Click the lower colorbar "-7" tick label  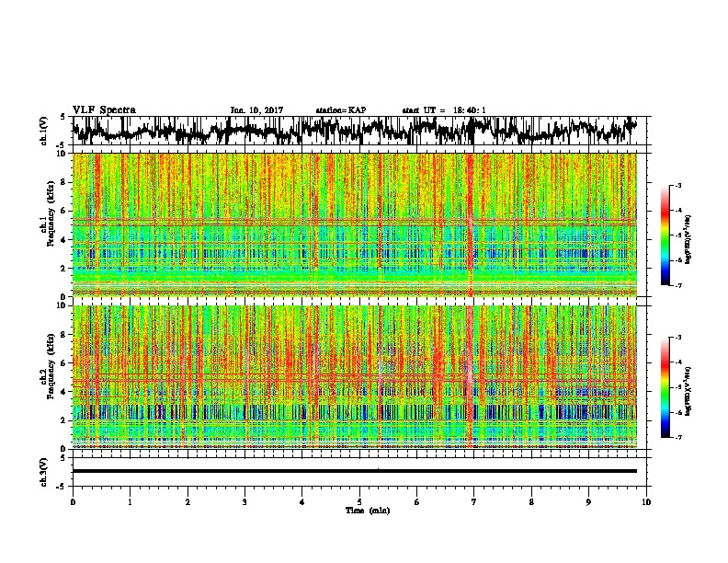677,437
